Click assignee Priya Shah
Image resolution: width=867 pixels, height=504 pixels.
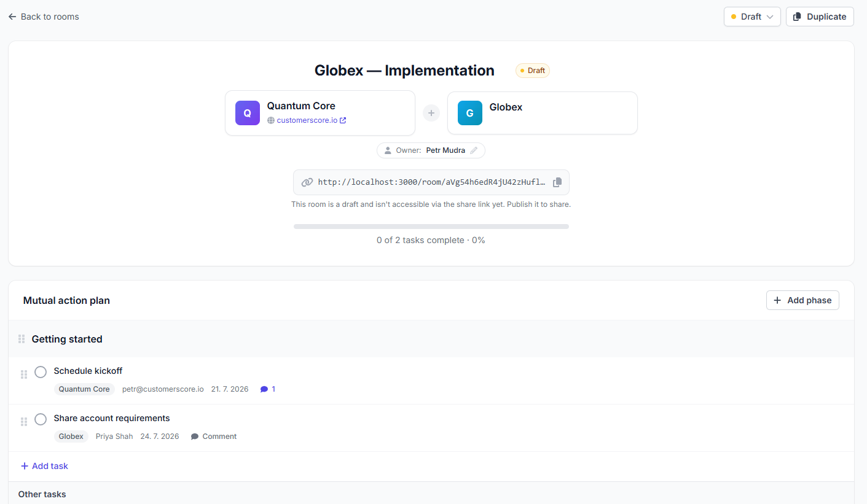[x=114, y=436]
